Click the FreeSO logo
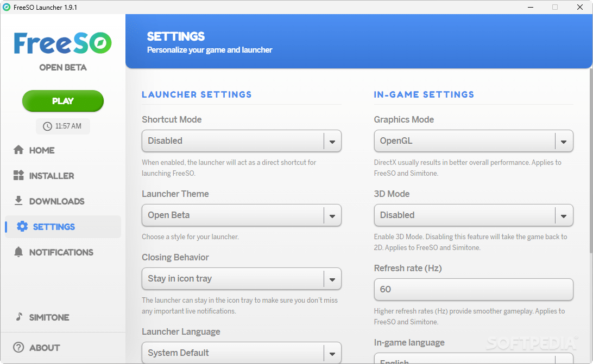 [63, 43]
